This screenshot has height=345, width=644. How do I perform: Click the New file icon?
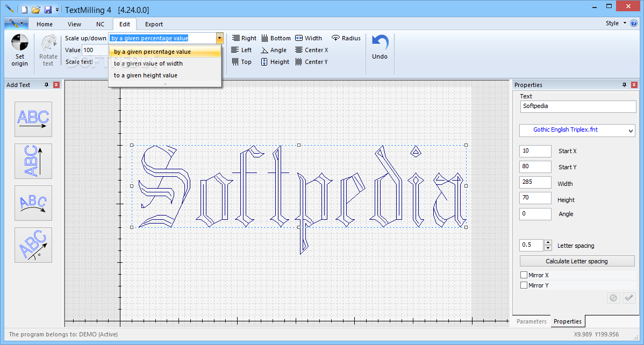tap(25, 9)
